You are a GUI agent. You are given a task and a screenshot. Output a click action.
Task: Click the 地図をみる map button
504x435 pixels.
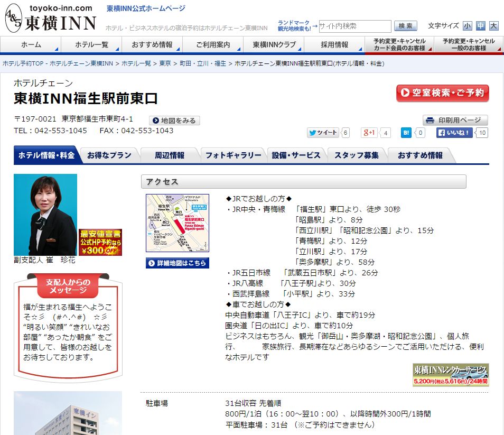[174, 121]
